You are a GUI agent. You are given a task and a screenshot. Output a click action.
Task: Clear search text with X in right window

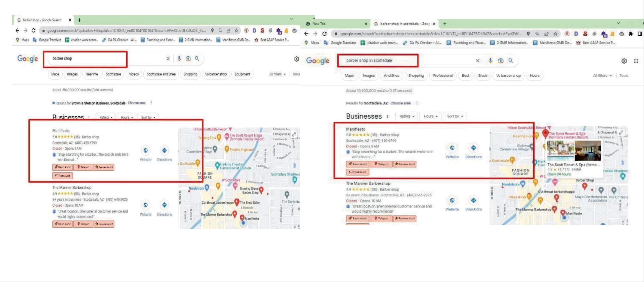pyautogui.click(x=477, y=61)
